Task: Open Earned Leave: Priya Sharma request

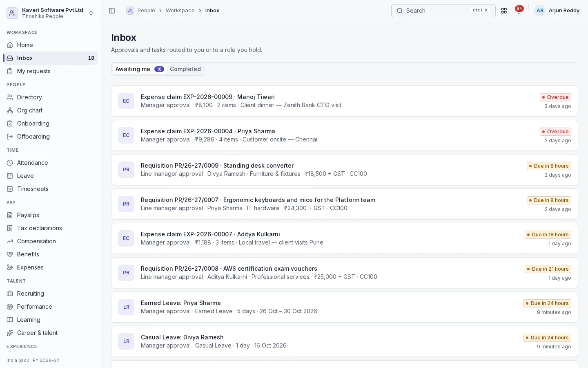Action: click(345, 307)
